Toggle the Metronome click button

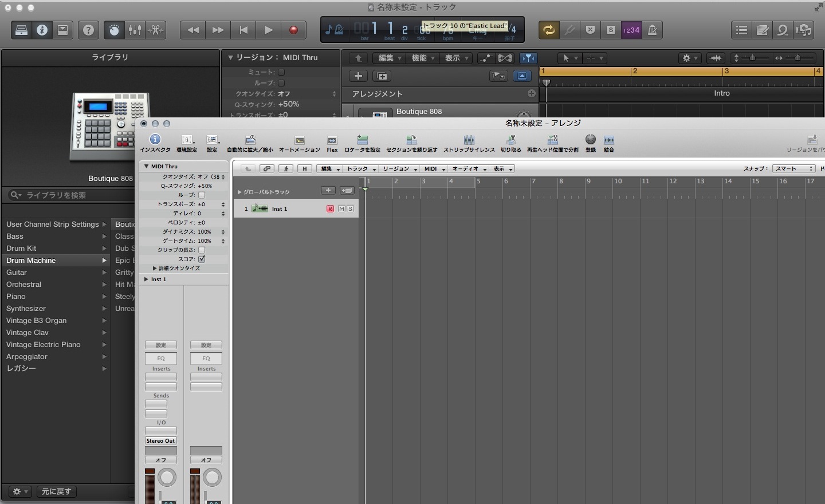[652, 30]
